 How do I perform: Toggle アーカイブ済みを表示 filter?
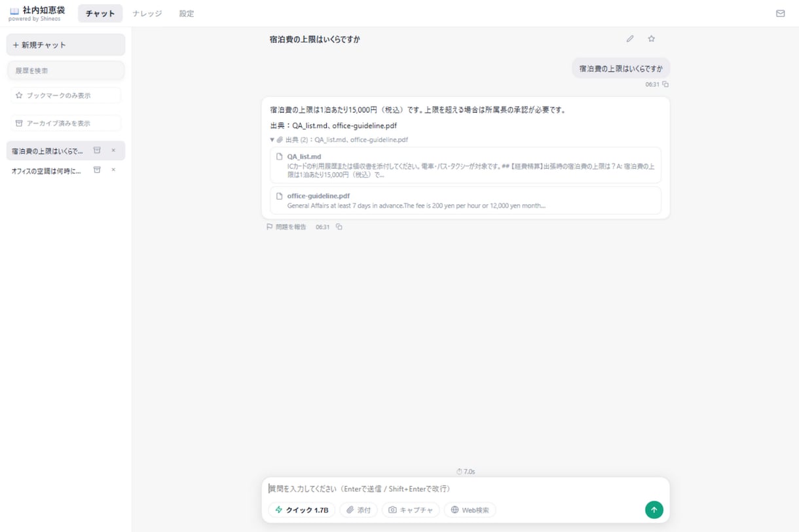pyautogui.click(x=65, y=123)
